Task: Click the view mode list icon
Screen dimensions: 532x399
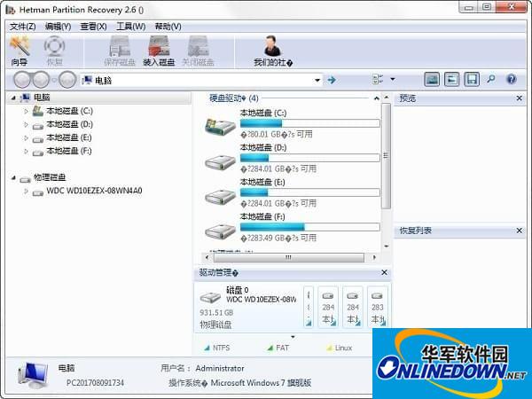Action: [x=378, y=80]
